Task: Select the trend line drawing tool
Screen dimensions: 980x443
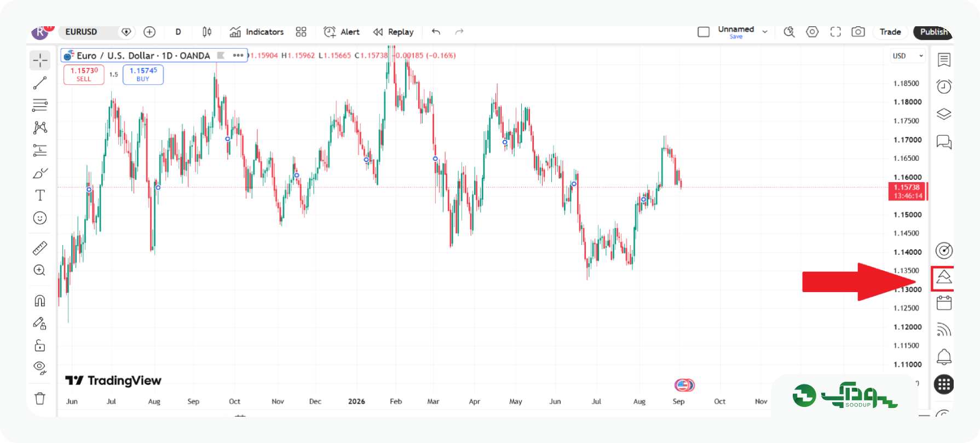Action: (40, 83)
